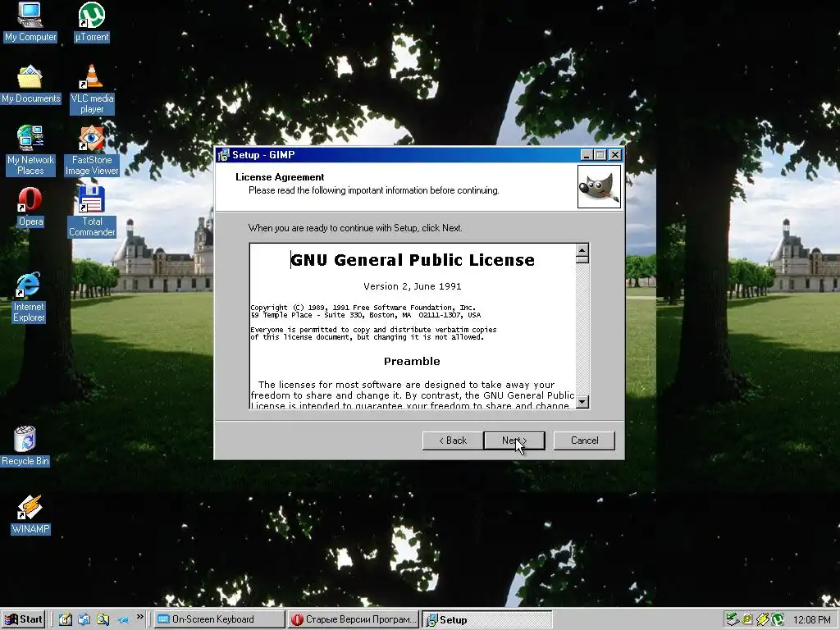Select the Recycle Bin icon
The height and width of the screenshot is (630, 840).
tap(25, 446)
